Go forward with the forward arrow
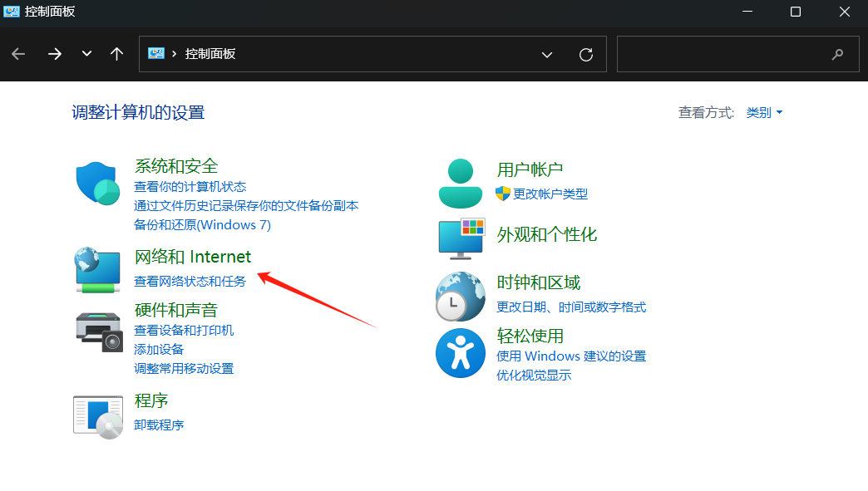Screen dimensions: 868x491 [54, 54]
